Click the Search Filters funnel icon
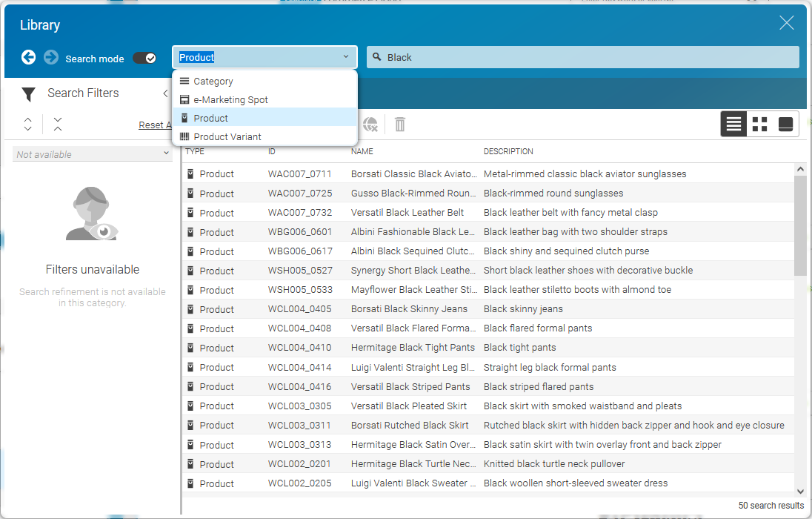The height and width of the screenshot is (519, 812). tap(28, 94)
